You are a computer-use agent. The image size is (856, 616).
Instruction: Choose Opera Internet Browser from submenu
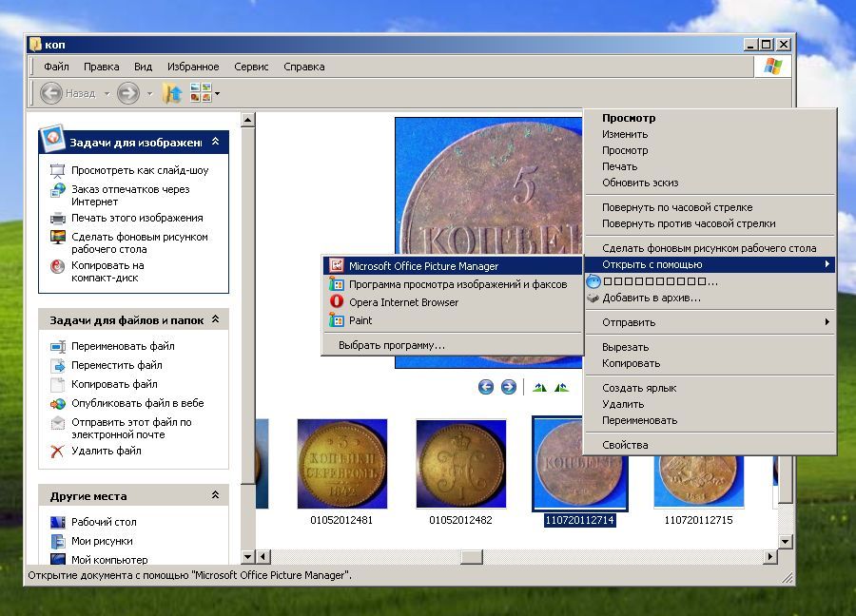402,302
